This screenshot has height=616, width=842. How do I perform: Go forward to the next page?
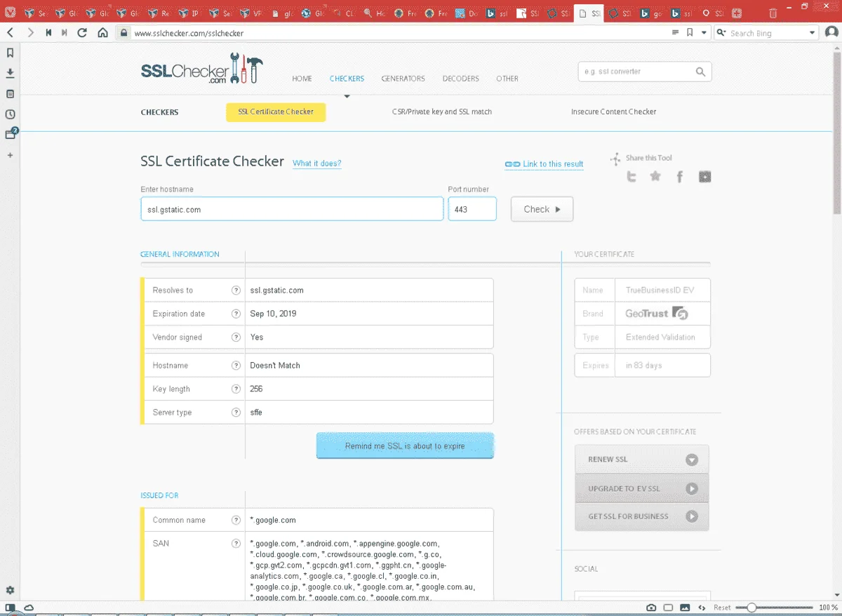click(30, 32)
